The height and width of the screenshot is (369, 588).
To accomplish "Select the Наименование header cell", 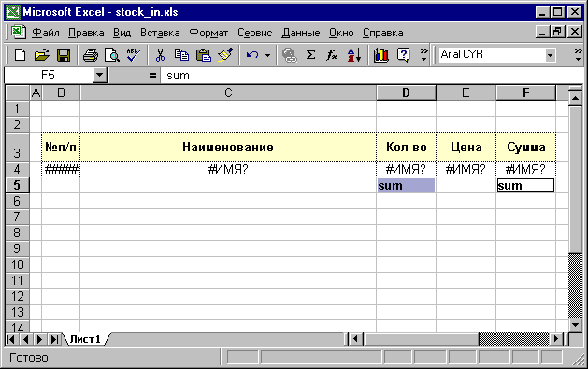I will click(228, 147).
